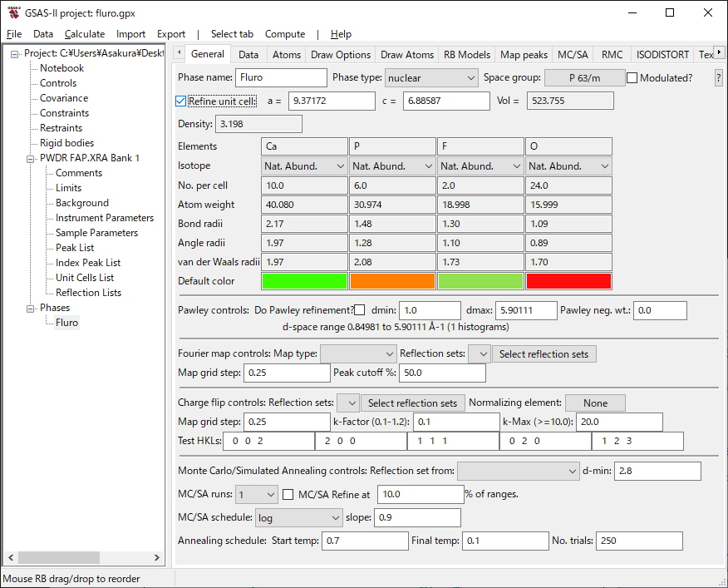Click the P 63/m space group button
The height and width of the screenshot is (588, 728).
[x=584, y=78]
